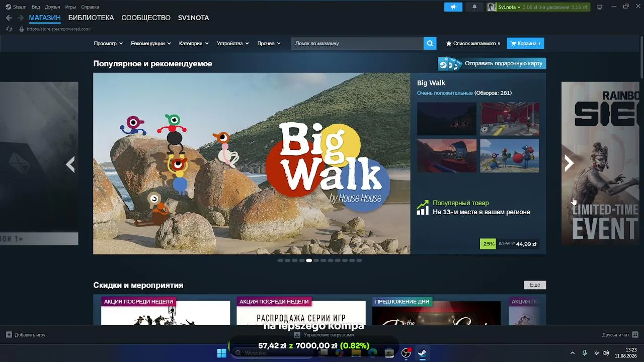Screen dimensions: 644x362
Task: Open Список желаемого wishlist
Action: (473, 44)
